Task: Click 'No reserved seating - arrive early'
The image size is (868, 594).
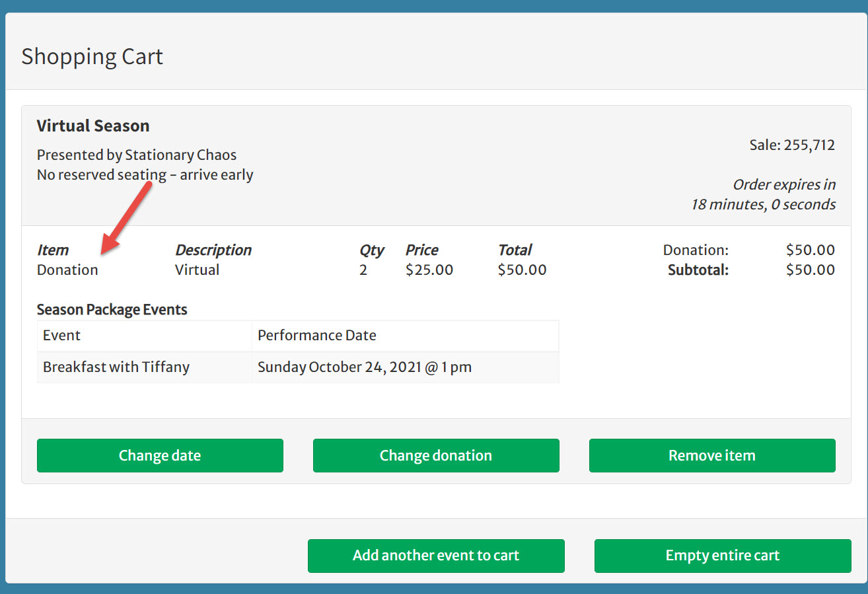Action: tap(145, 175)
